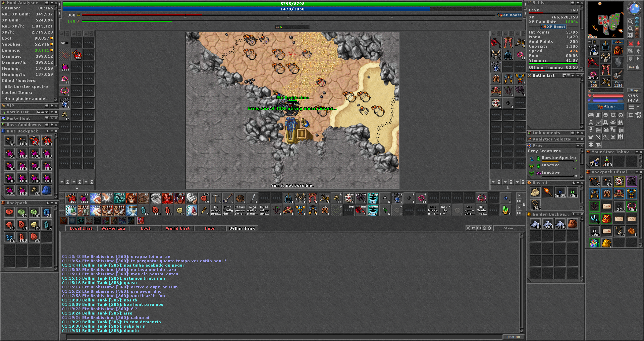Go up one level in Basket container
Viewport: 644px width, 341px height.
pyautogui.click(x=574, y=183)
